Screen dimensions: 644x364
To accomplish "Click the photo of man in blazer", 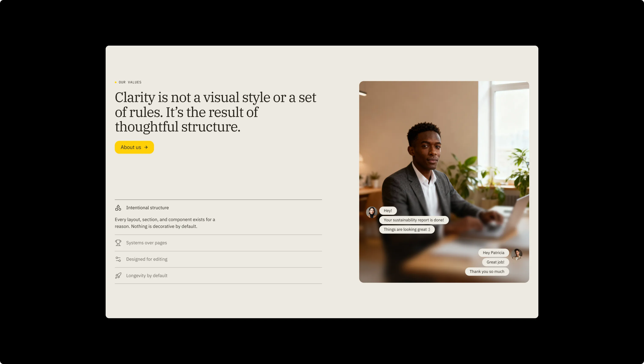I will point(444,182).
